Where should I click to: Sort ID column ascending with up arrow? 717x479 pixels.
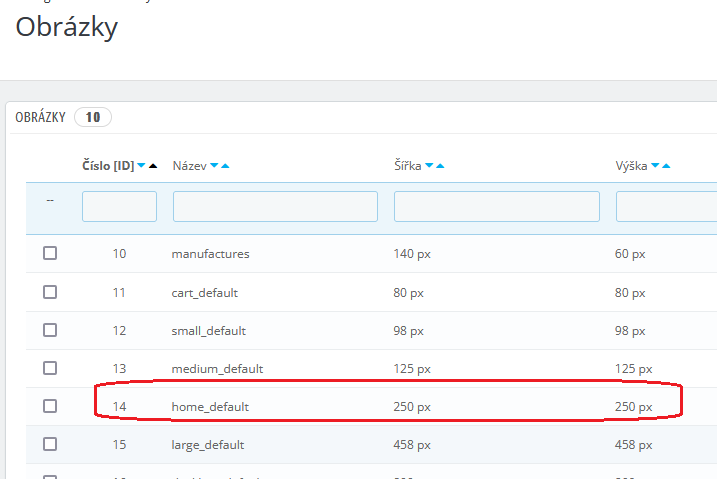pyautogui.click(x=153, y=166)
